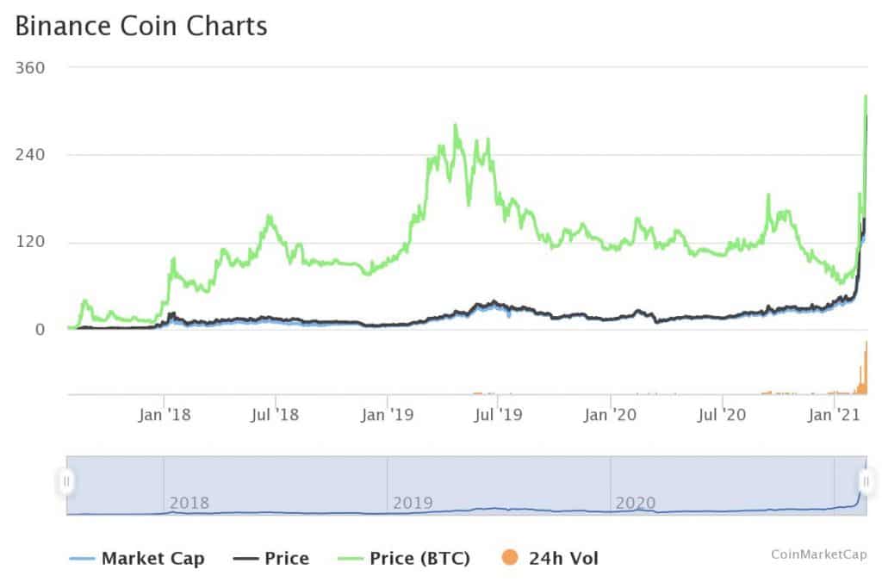This screenshot has width=882, height=588.
Task: Click the 360 y-axis value label
Action: [31, 68]
